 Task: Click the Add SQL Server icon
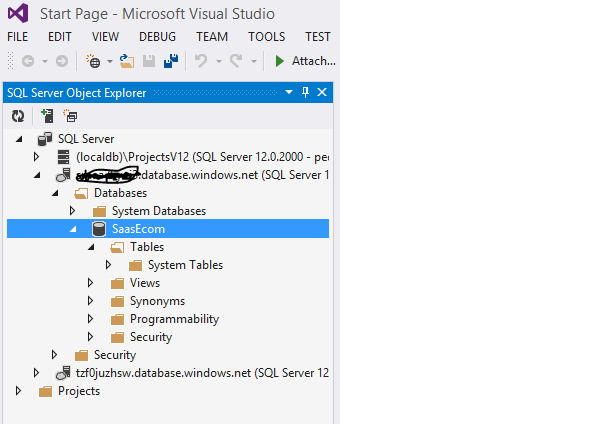[x=47, y=116]
